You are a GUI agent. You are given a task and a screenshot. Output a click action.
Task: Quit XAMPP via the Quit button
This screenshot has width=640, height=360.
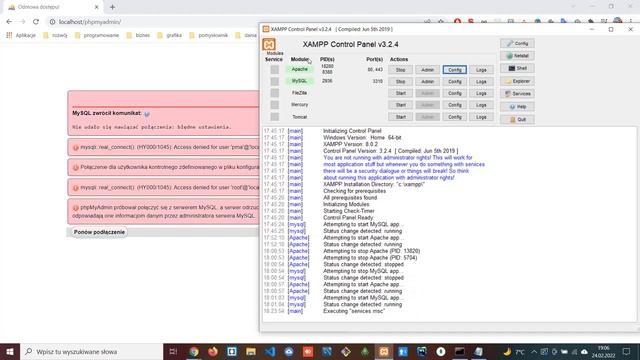pyautogui.click(x=517, y=120)
